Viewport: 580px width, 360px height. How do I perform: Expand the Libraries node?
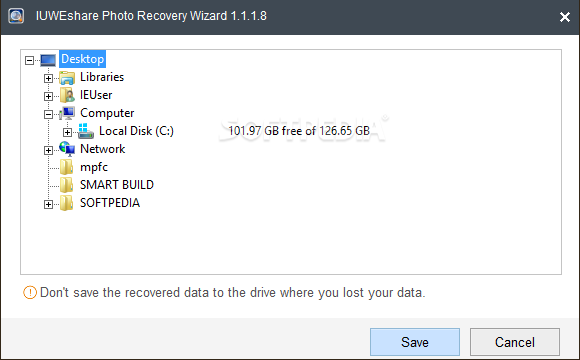48,78
